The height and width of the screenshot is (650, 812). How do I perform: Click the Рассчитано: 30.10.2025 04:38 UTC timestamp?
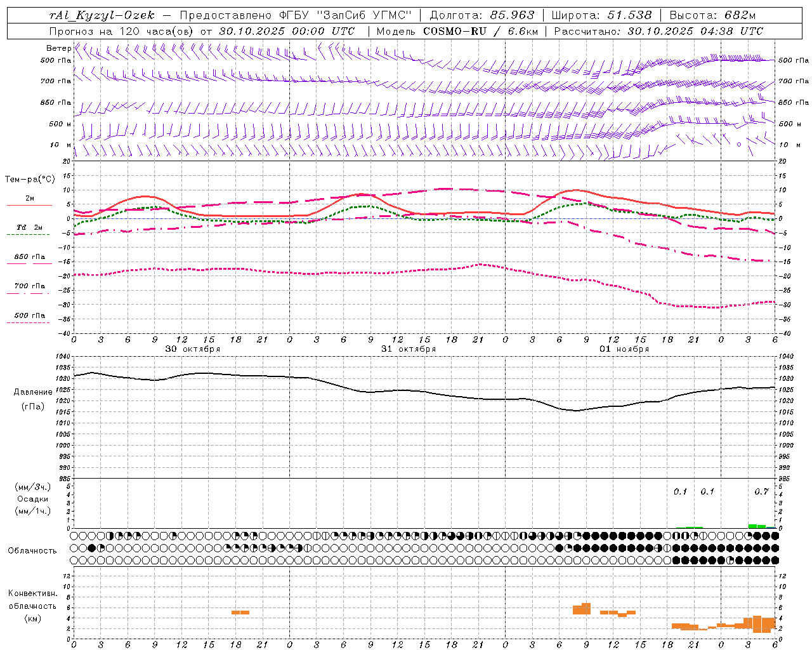pos(658,31)
